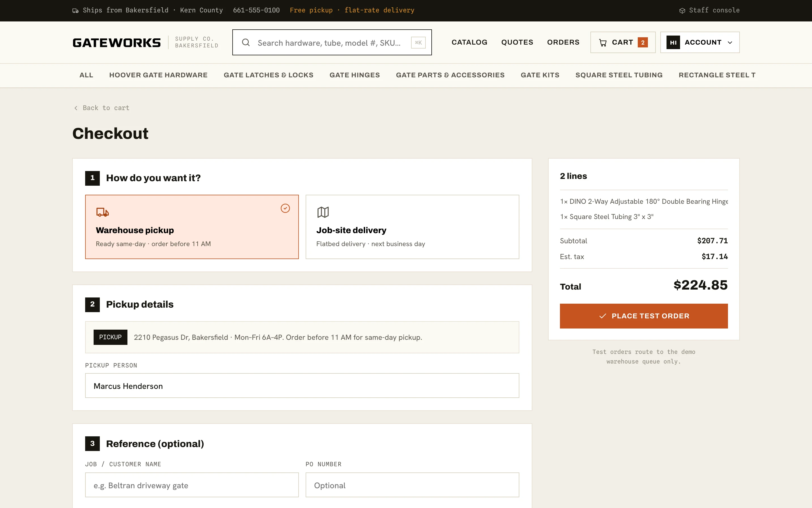Image resolution: width=812 pixels, height=508 pixels.
Task: Open Gate Kits category
Action: tap(540, 75)
